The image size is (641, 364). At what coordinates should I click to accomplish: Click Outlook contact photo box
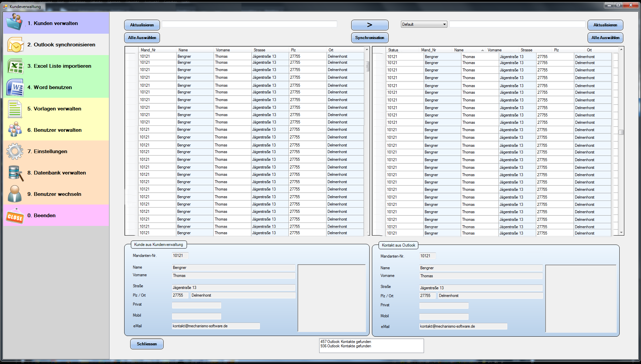581,299
